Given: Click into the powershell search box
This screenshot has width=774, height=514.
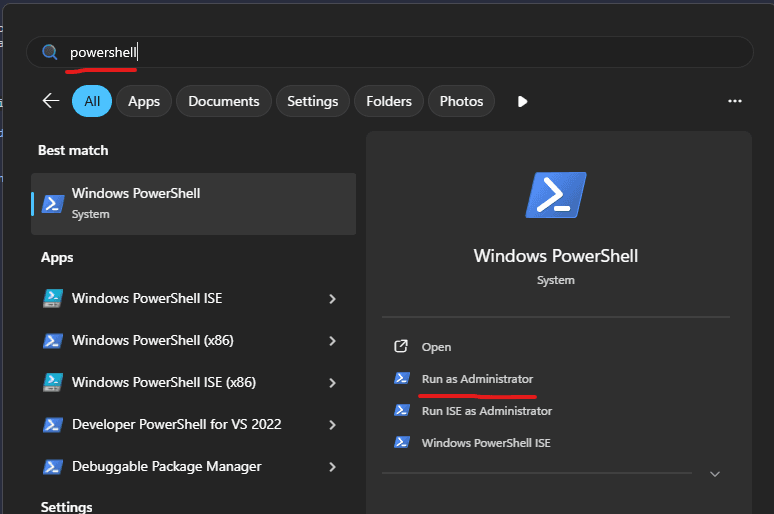Looking at the screenshot, I should point(389,52).
